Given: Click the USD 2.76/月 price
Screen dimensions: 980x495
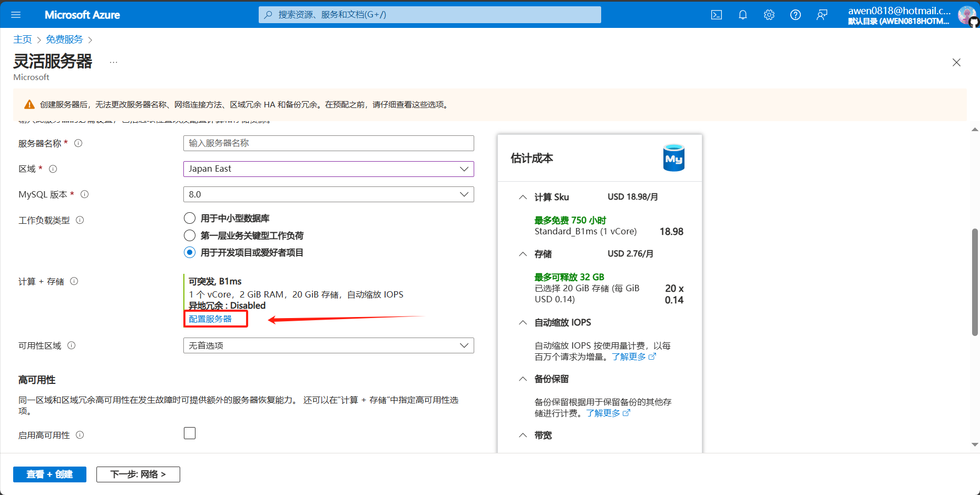Looking at the screenshot, I should 631,254.
